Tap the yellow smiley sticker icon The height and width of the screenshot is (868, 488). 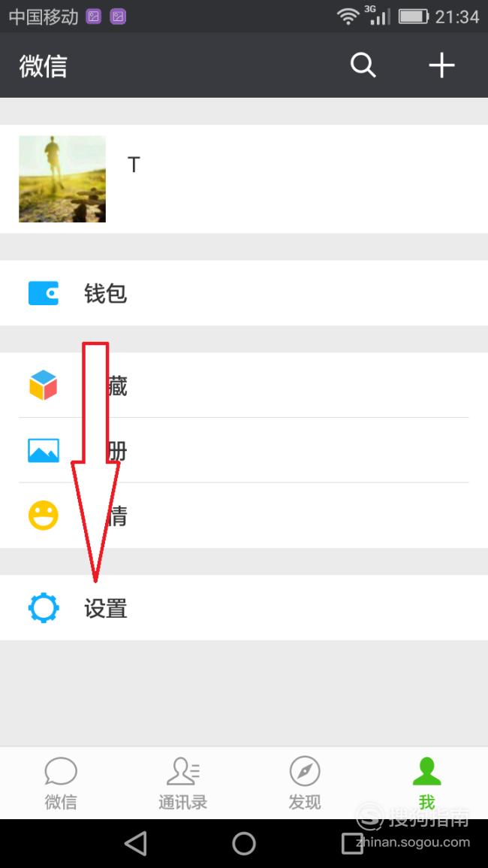[x=43, y=516]
